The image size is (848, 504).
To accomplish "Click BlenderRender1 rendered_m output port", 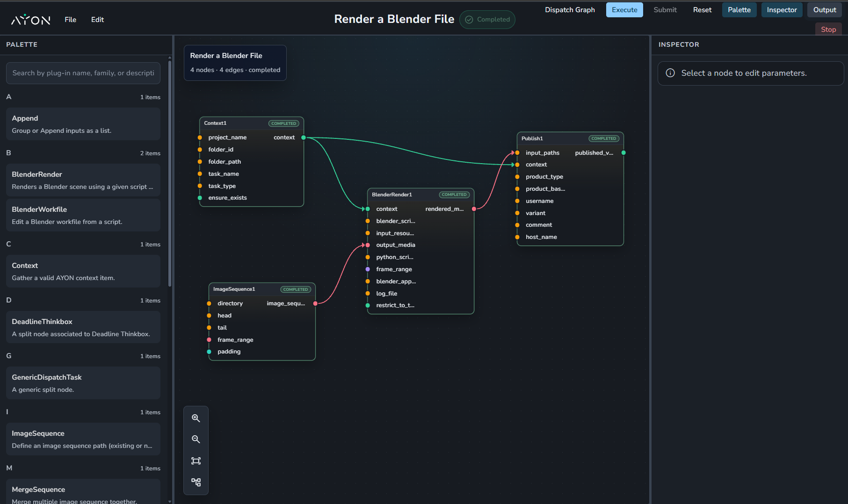I will 474,209.
